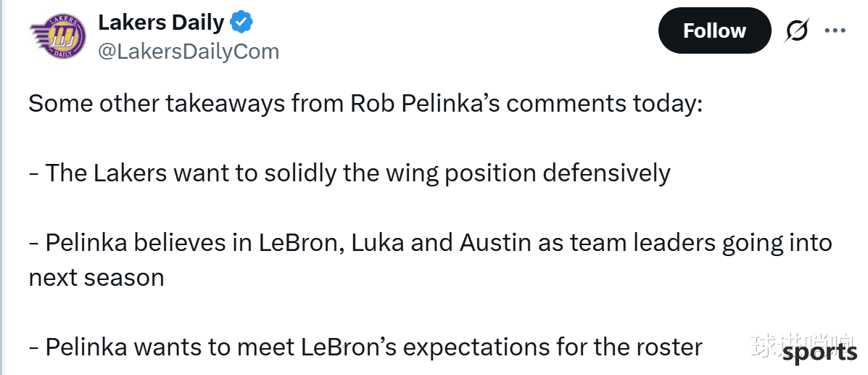
Task: Visit the @LakersDailyCom handle link
Action: (189, 51)
